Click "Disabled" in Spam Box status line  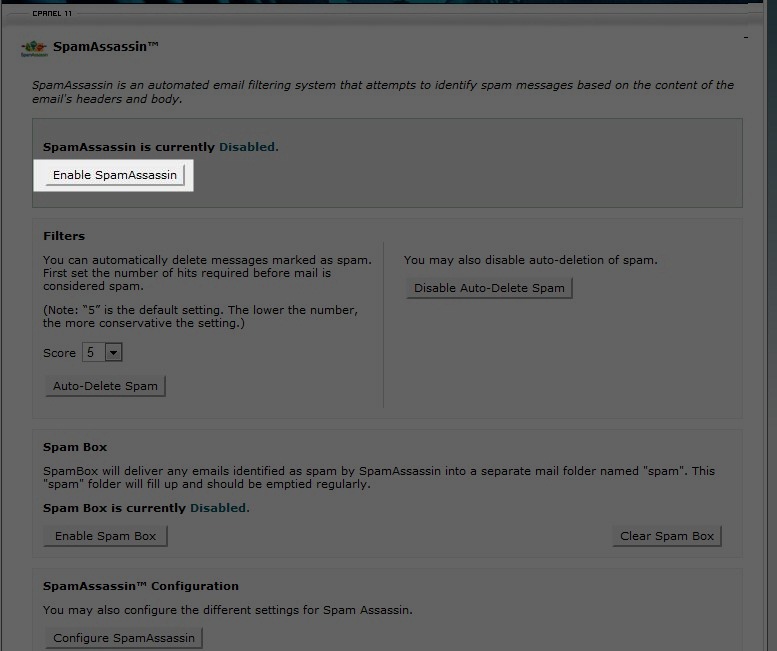[218, 508]
